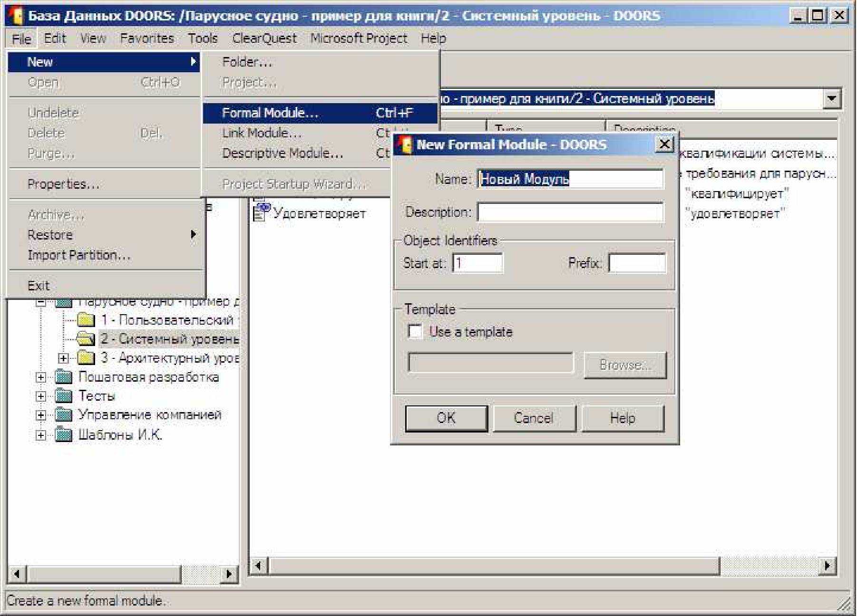Image resolution: width=857 pixels, height=616 pixels.
Task: Open the Edit menu
Action: [x=55, y=38]
